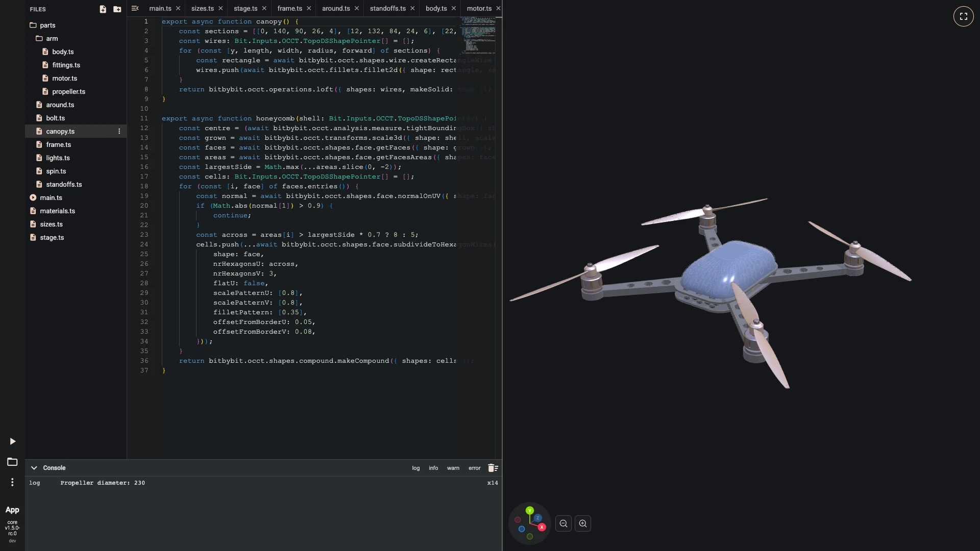Clear the console output
The height and width of the screenshot is (551, 980).
point(493,468)
